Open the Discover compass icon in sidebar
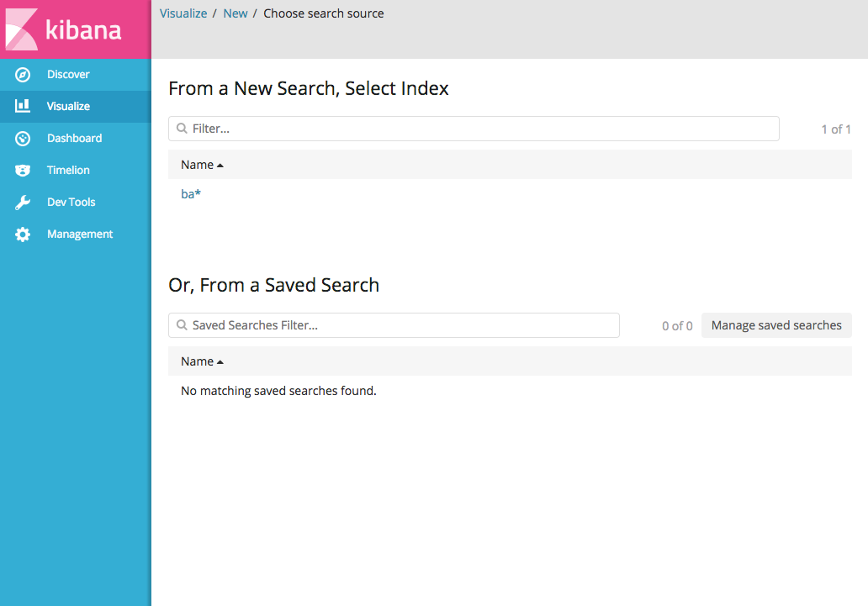 (22, 74)
